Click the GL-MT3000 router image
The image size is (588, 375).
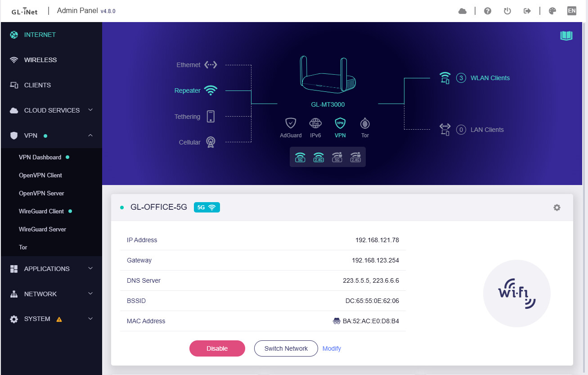click(x=328, y=75)
